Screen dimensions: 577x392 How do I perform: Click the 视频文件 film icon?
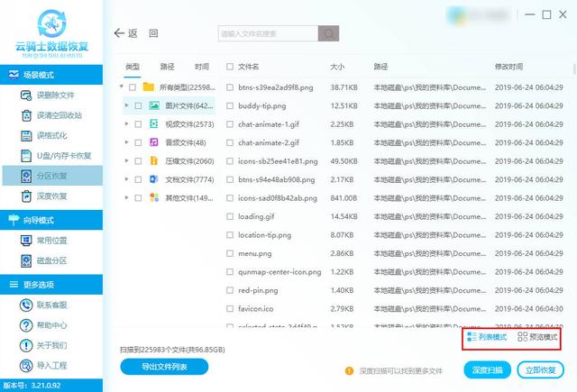(154, 124)
